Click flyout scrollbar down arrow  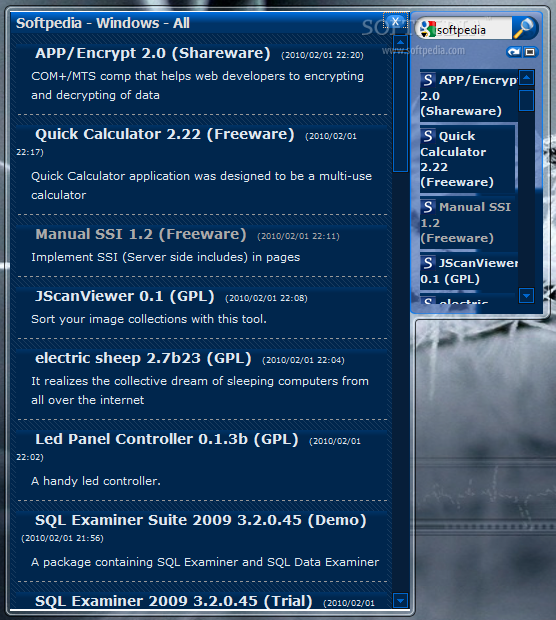[401, 601]
